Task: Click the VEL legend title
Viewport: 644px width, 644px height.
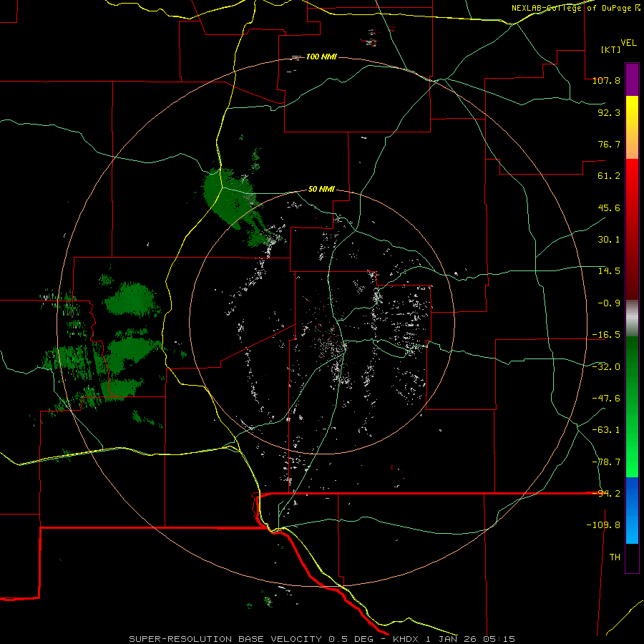Action: tap(628, 43)
